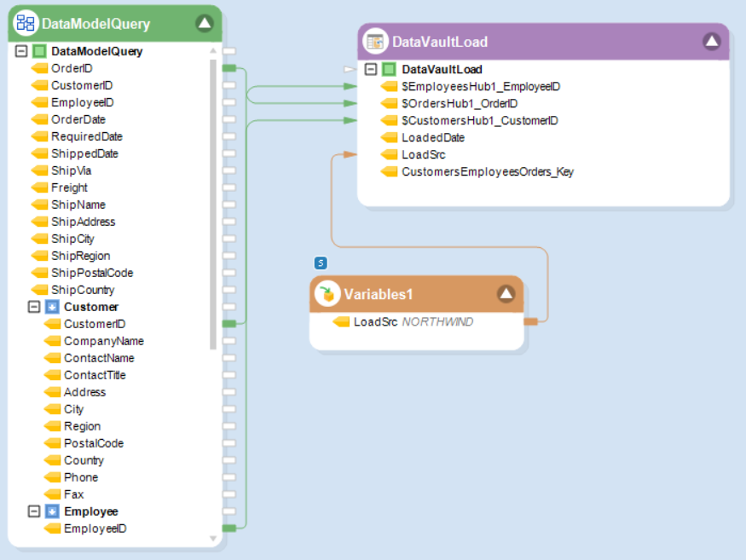Click the Variables1 header icon
Image resolution: width=746 pixels, height=560 pixels.
[x=327, y=294]
